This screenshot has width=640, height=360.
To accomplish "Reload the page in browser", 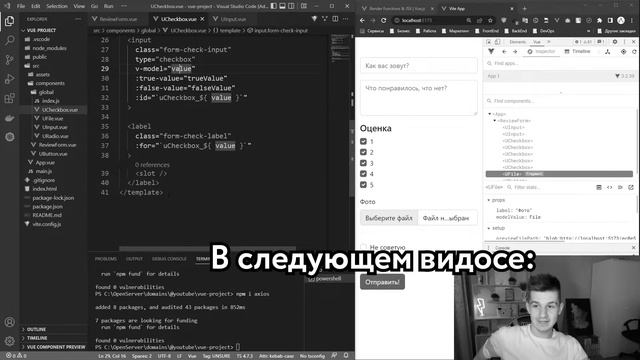I will click(383, 20).
